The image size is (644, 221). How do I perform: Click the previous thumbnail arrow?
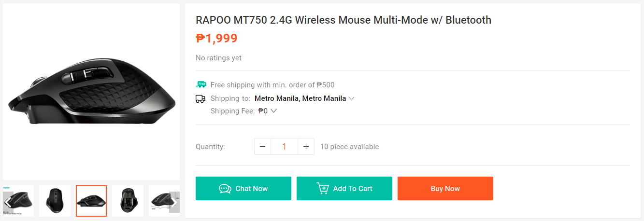7,201
